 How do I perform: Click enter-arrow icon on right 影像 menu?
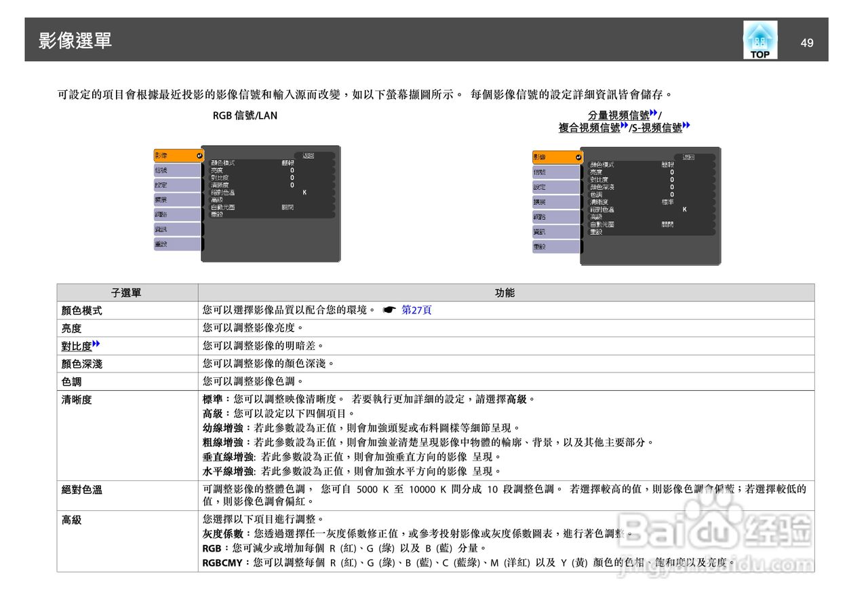click(x=580, y=157)
